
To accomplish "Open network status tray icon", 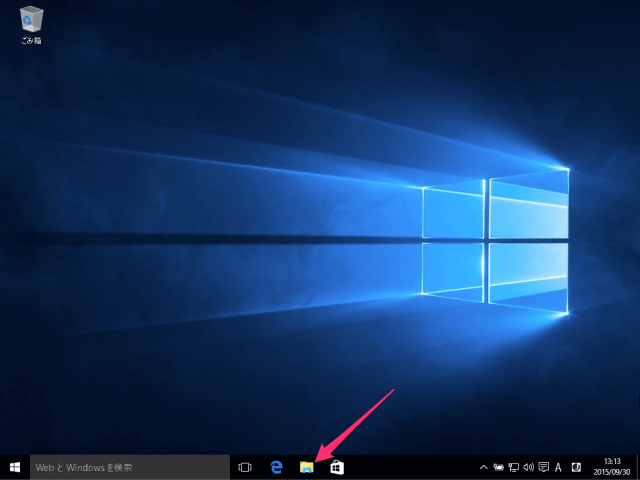I will 513,467.
